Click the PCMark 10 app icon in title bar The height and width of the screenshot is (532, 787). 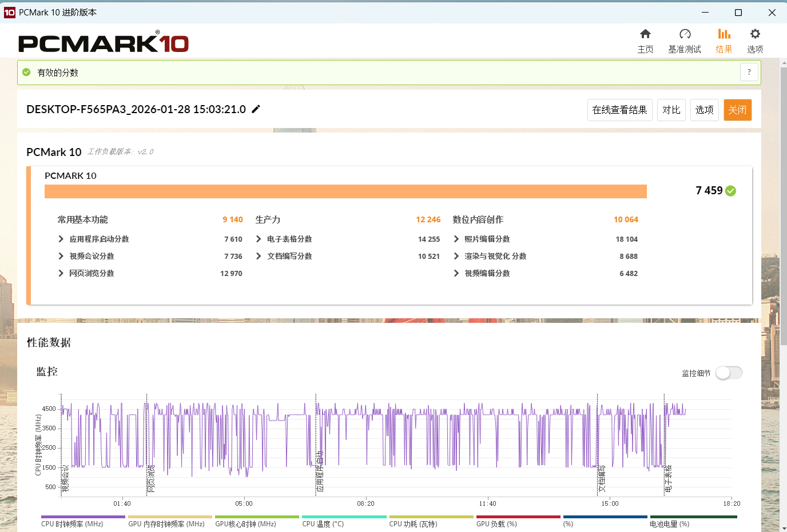[10, 13]
